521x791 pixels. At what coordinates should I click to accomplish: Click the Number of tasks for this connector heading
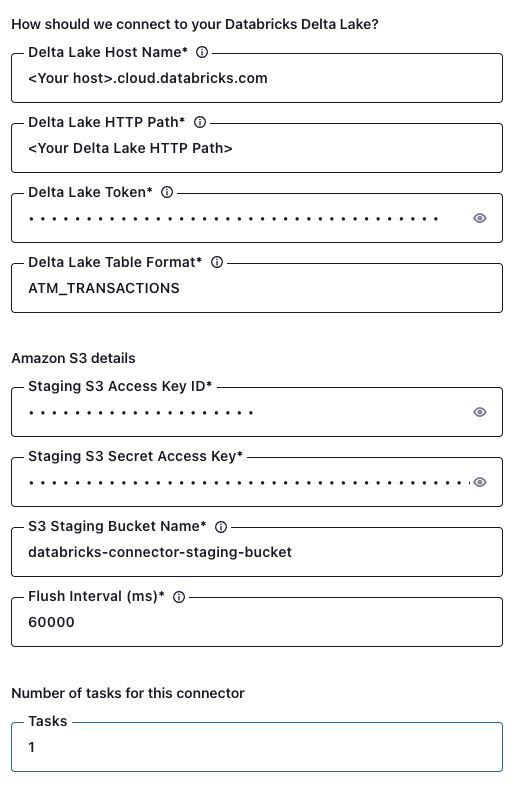pos(128,693)
